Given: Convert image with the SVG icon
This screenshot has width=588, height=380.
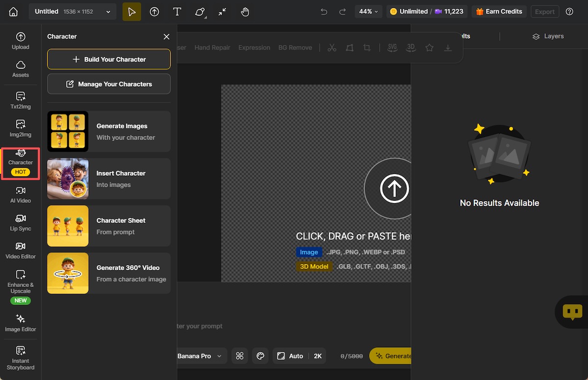Looking at the screenshot, I should click(392, 47).
